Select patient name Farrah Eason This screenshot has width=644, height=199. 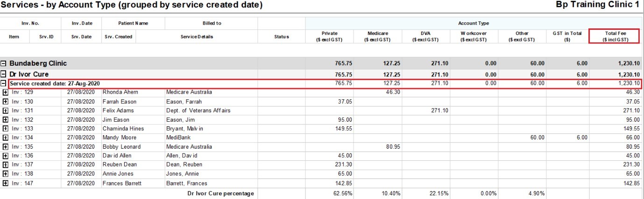119,102
